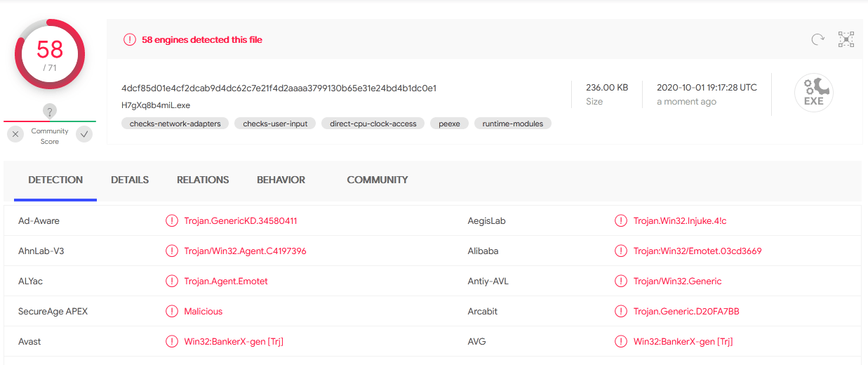This screenshot has height=365, width=868.
Task: Vote harmless with the checkmark community button
Action: pos(84,134)
